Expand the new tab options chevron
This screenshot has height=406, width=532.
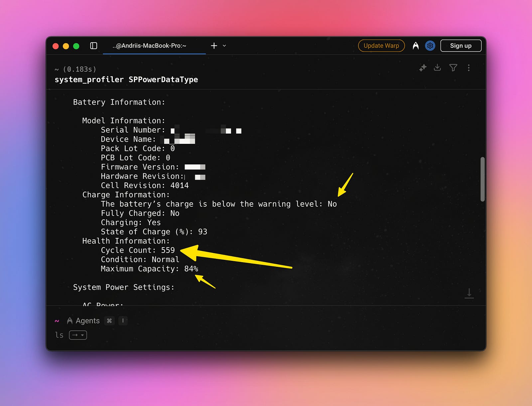pos(224,46)
